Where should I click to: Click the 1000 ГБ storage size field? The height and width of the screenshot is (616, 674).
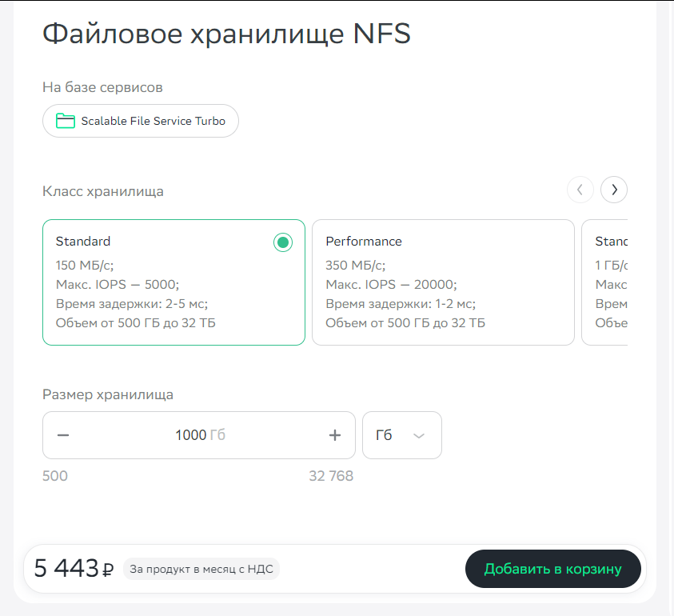199,435
